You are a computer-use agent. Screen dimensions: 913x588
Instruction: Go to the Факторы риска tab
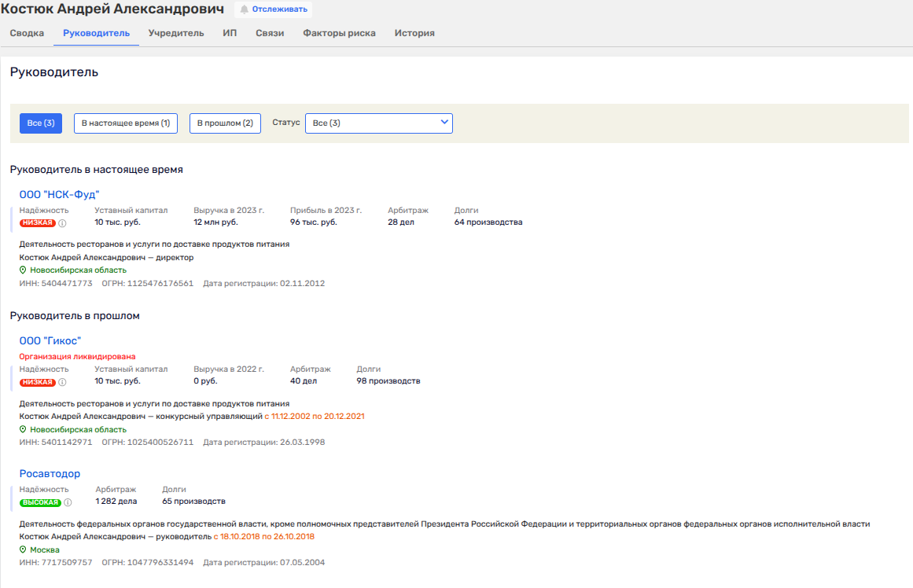tap(339, 33)
